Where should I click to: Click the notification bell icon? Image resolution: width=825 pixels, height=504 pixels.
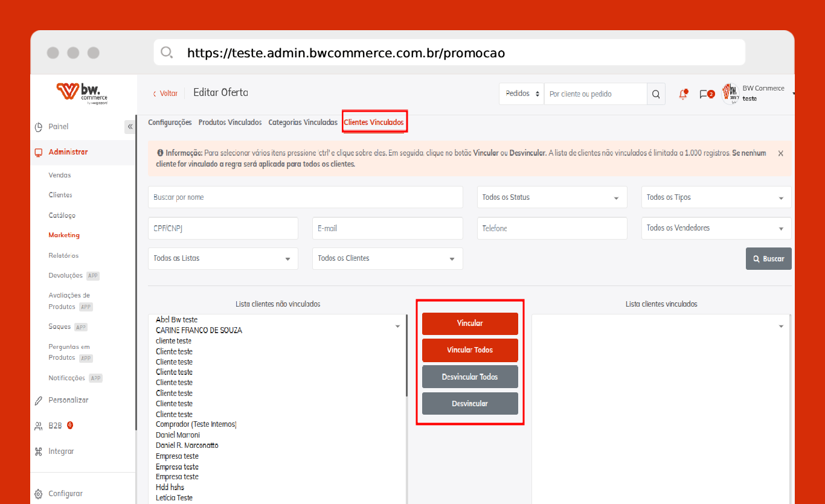683,94
